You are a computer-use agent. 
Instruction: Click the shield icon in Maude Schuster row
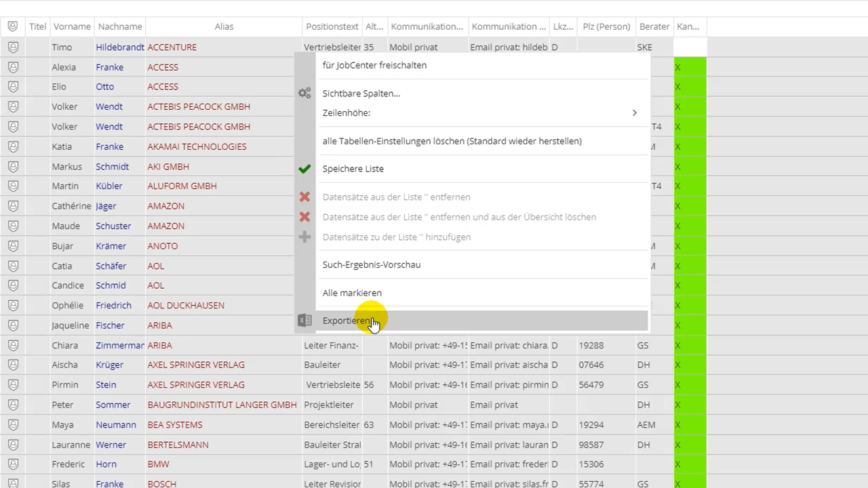pyautogui.click(x=13, y=226)
